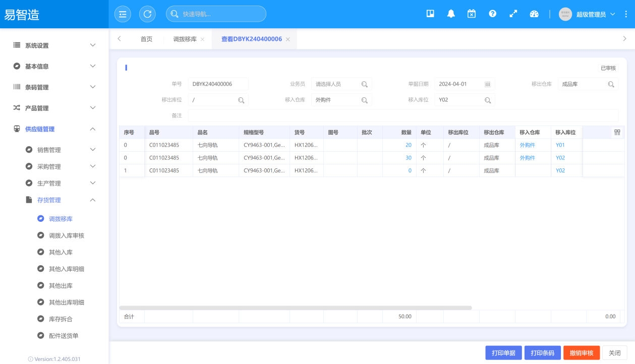
Task: Expand the 系统设置 sidebar menu
Action: tap(54, 45)
